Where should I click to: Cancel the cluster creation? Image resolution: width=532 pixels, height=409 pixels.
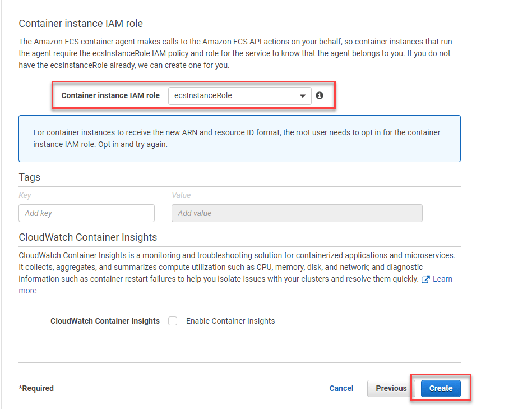pos(341,388)
